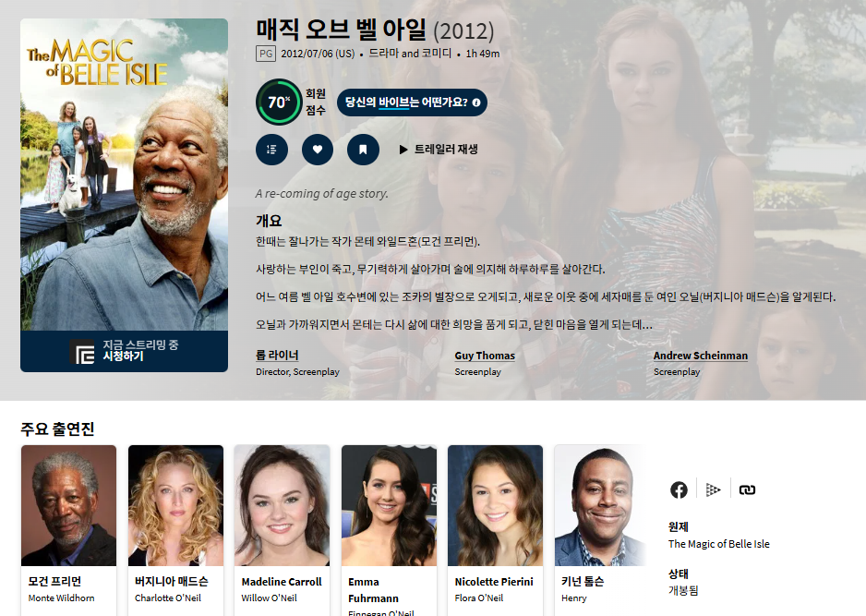This screenshot has height=616, width=866.
Task: Open 모건 프리먼's cast photo
Action: (x=68, y=505)
